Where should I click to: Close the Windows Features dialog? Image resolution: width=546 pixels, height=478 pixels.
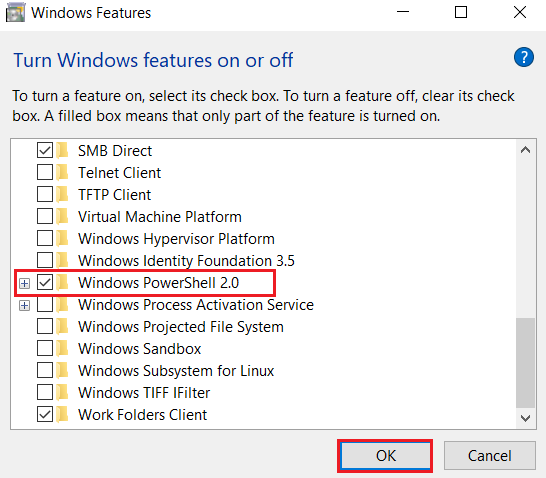pos(520,12)
